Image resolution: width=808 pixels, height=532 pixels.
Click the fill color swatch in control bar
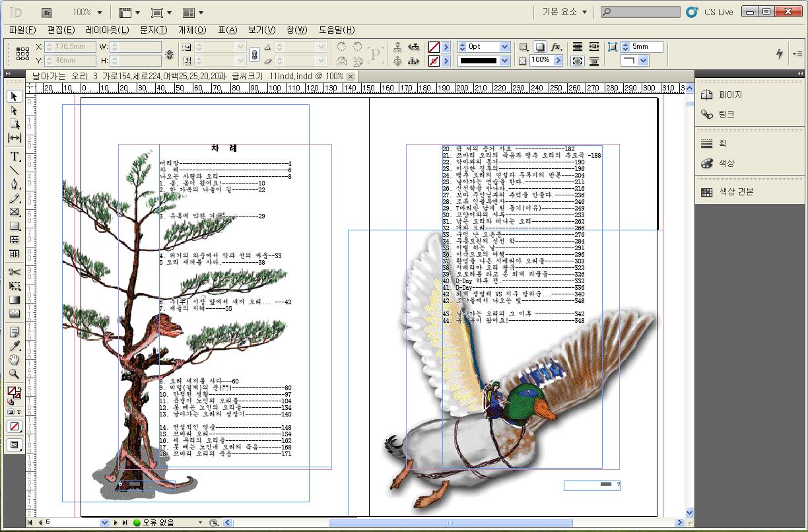tap(434, 47)
